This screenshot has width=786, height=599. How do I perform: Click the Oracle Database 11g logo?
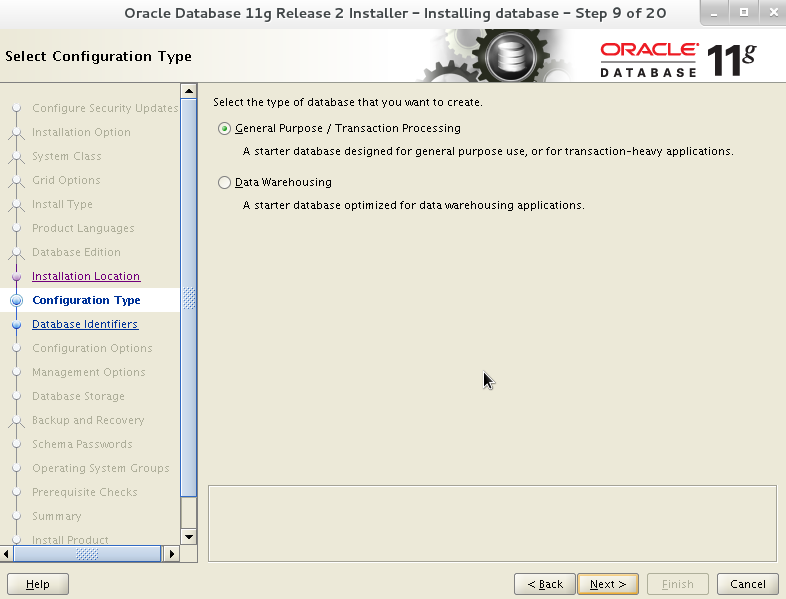(x=678, y=60)
